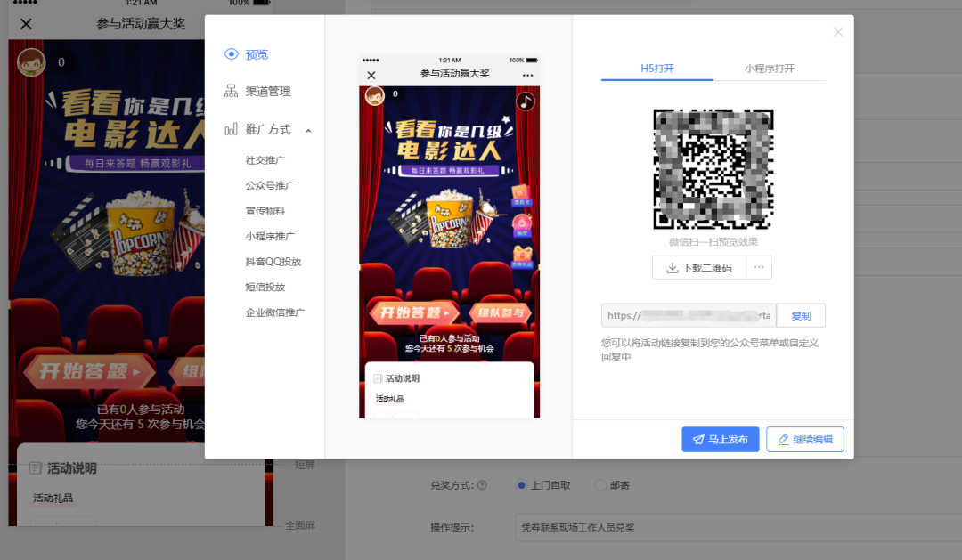Switch to the 小程序打开 tab
Image resolution: width=962 pixels, height=560 pixels.
[770, 68]
